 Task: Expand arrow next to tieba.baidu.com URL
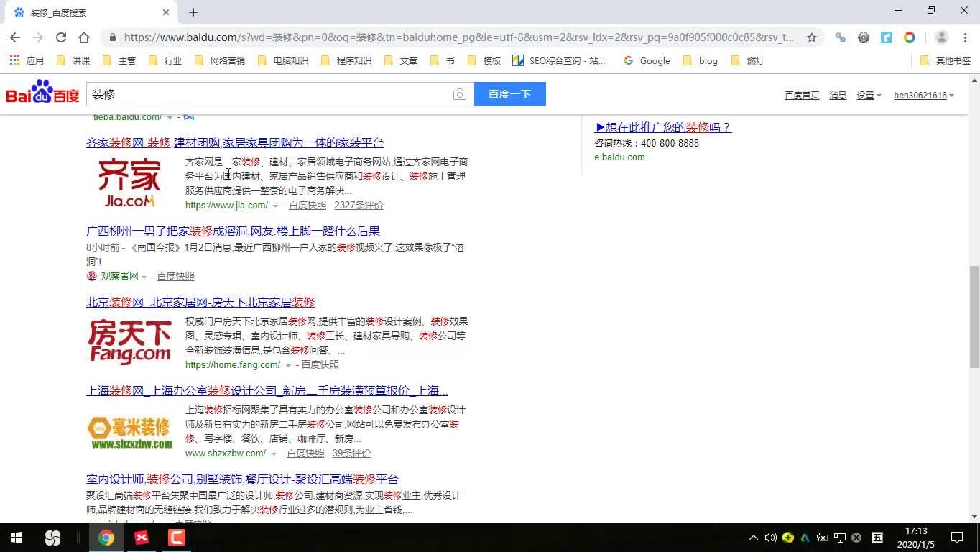(170, 117)
